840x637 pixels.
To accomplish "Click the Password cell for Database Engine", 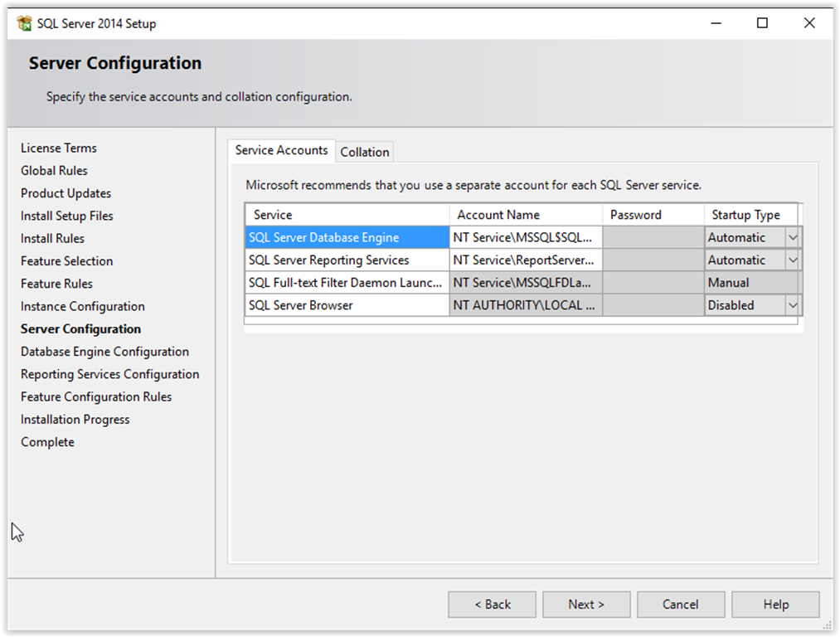I will (653, 237).
